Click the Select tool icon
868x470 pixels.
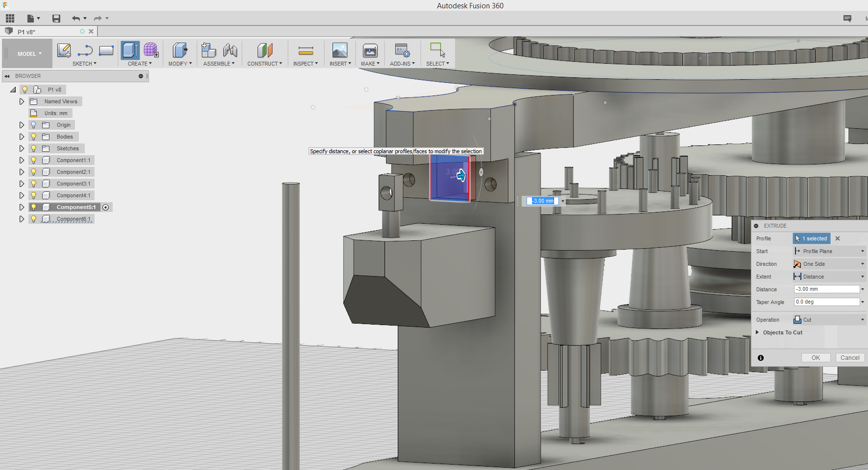(437, 50)
